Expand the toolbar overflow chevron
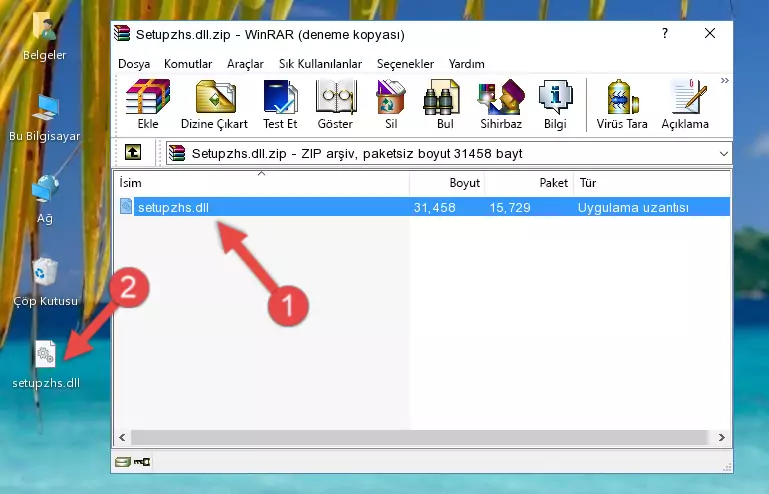 click(x=724, y=80)
